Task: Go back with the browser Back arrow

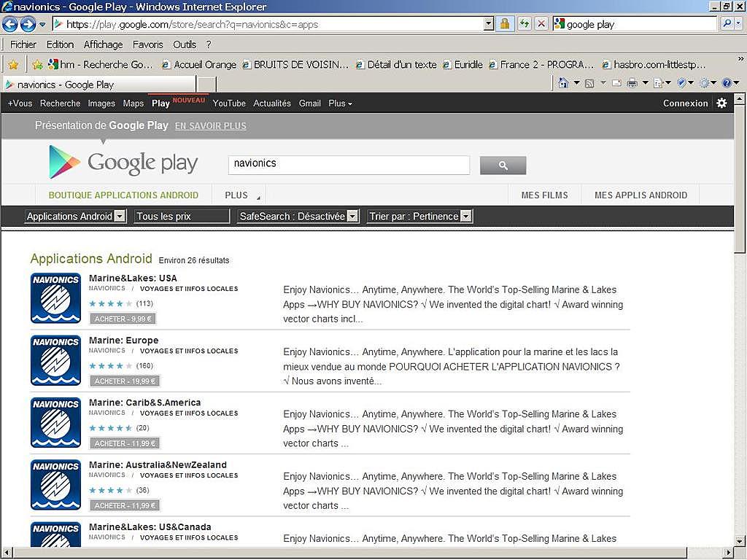Action: point(10,24)
